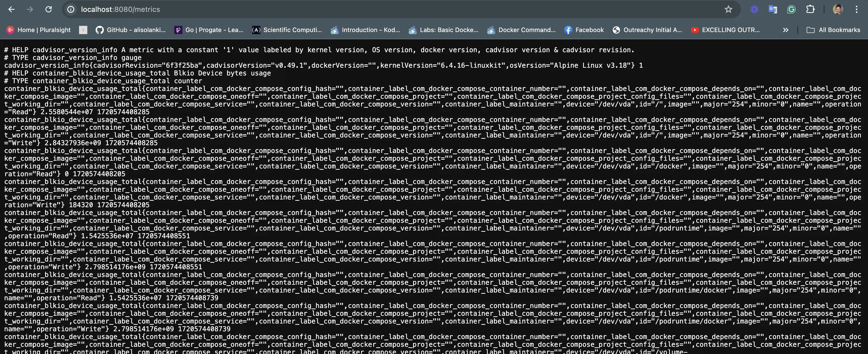Click '# HELP cadvisor_version_info' line text
This screenshot has width=868, height=354.
(319, 50)
